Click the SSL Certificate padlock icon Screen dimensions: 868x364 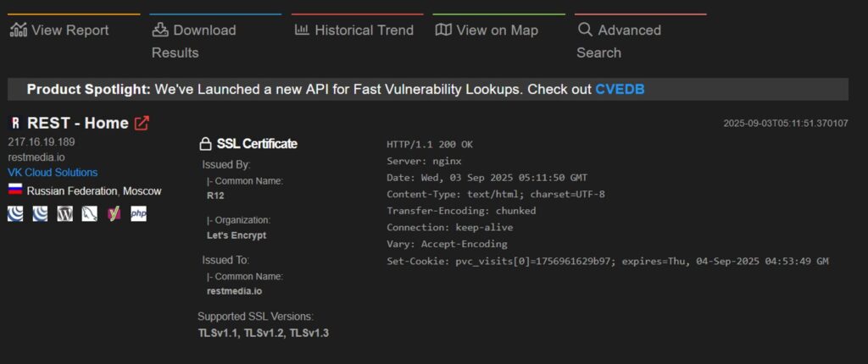204,144
